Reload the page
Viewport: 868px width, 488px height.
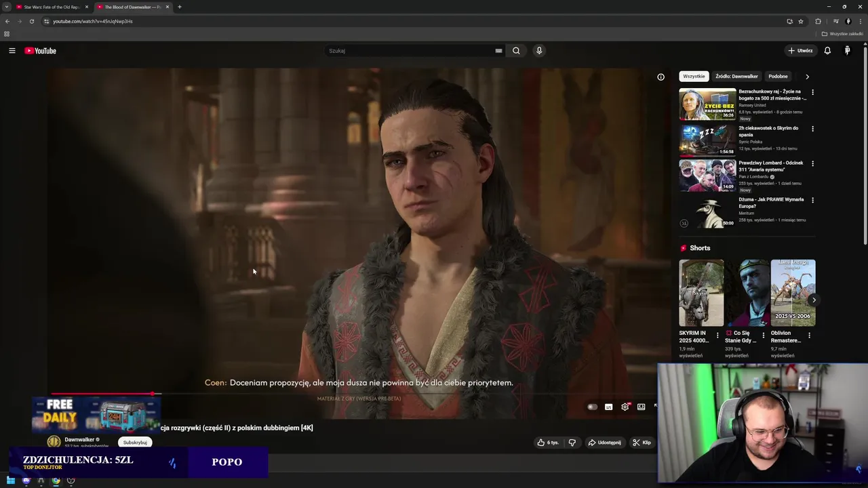pos(31,21)
